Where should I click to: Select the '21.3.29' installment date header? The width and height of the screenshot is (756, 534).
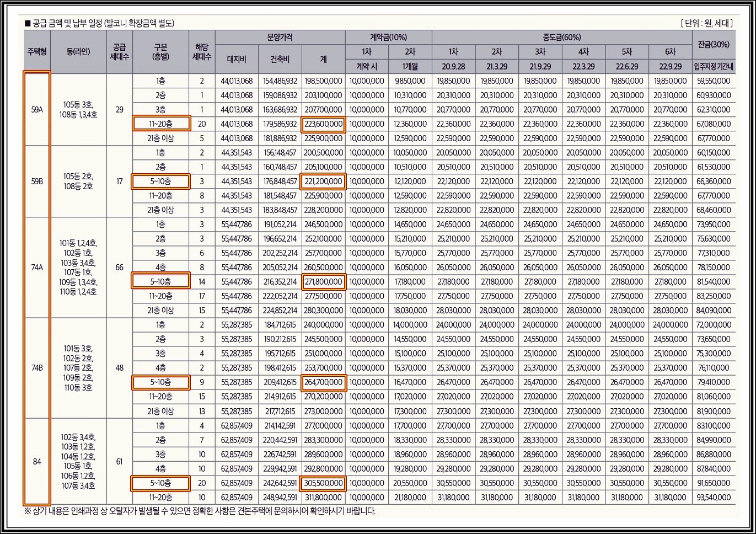point(497,66)
